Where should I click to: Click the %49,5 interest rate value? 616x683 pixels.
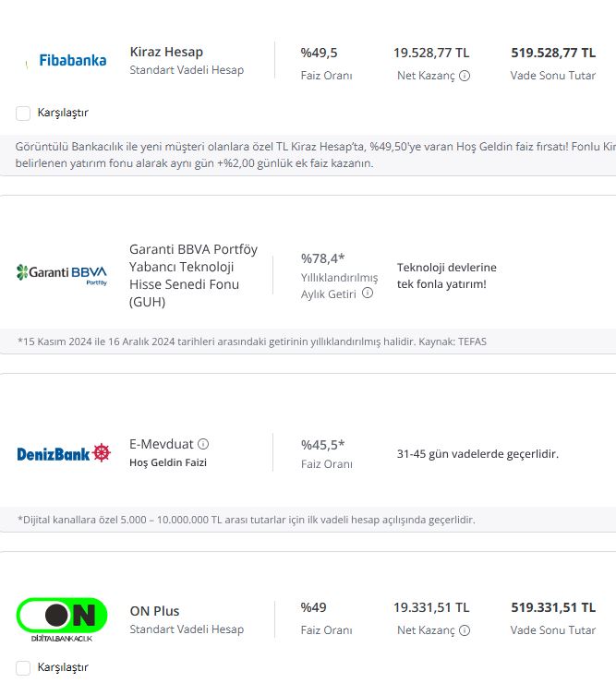tap(319, 53)
